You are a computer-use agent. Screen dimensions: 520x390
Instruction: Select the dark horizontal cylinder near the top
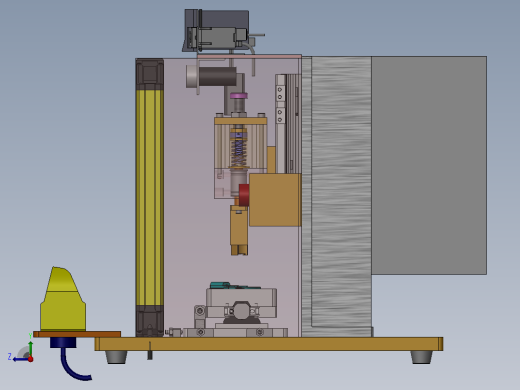218,77
